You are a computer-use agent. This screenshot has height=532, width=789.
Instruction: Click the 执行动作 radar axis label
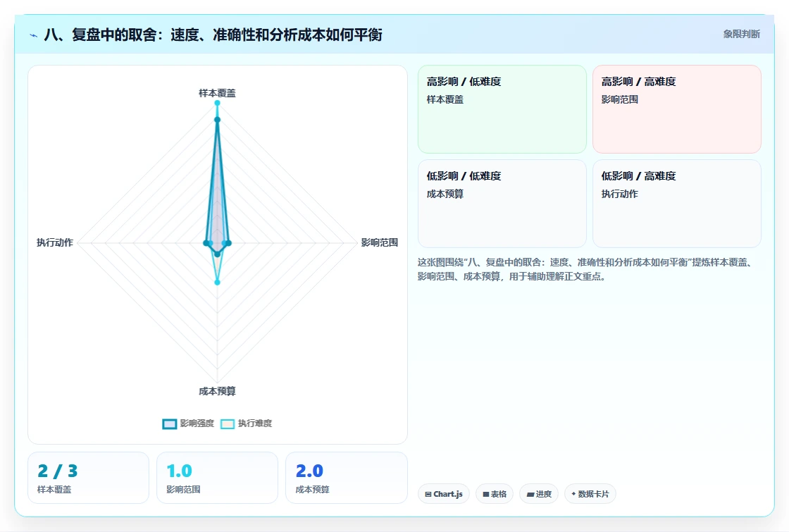coord(55,242)
